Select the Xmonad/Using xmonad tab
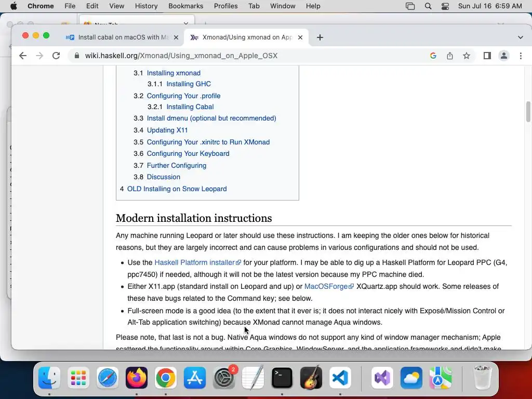The width and height of the screenshot is (532, 399). 246,37
